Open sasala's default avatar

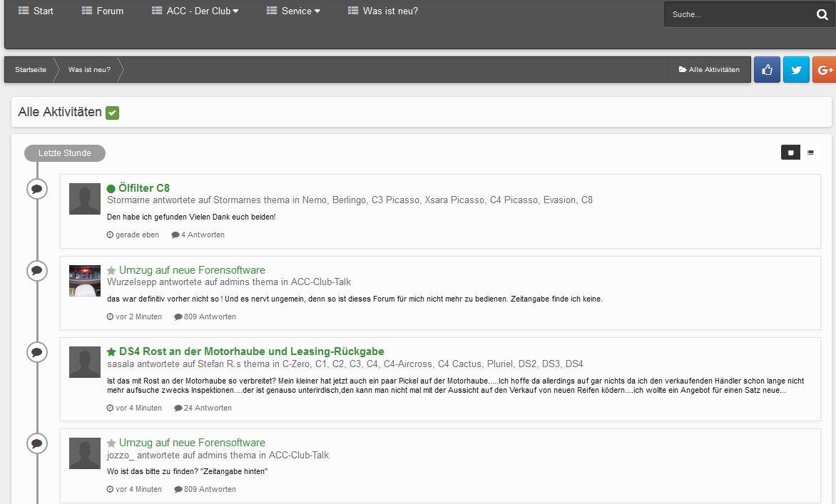(85, 362)
